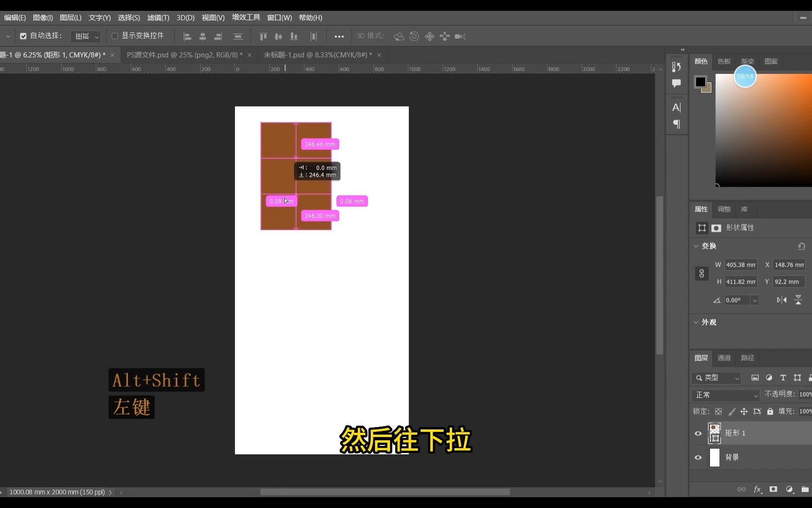Toggle width-height link constraint button
812x508 pixels.
click(702, 273)
